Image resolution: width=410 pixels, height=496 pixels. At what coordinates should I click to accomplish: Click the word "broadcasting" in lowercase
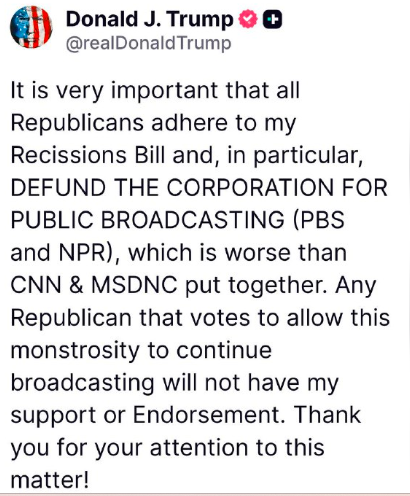click(82, 383)
